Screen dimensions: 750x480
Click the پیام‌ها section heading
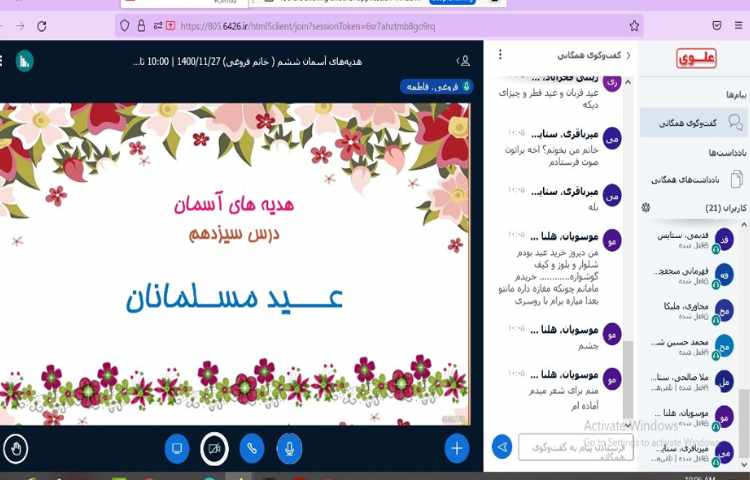(x=736, y=95)
